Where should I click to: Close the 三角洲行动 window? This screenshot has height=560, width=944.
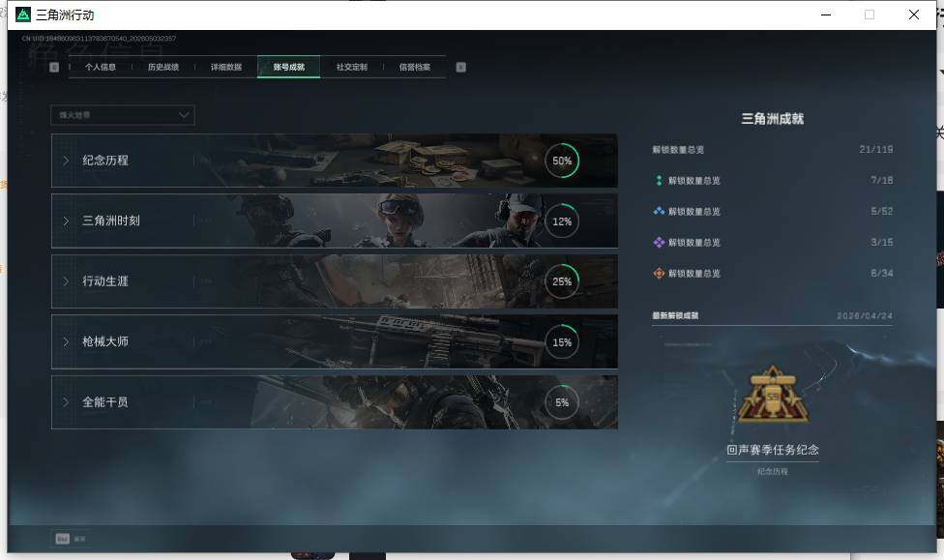pyautogui.click(x=914, y=15)
